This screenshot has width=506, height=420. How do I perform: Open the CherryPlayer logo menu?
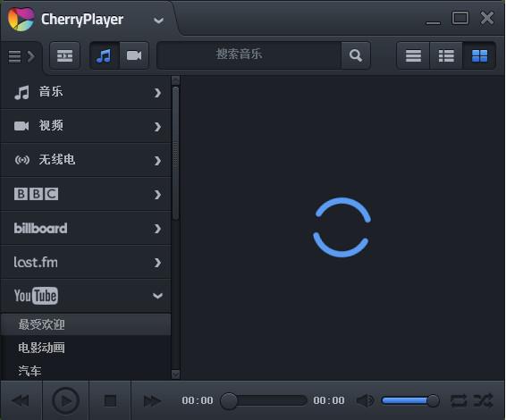[21, 20]
